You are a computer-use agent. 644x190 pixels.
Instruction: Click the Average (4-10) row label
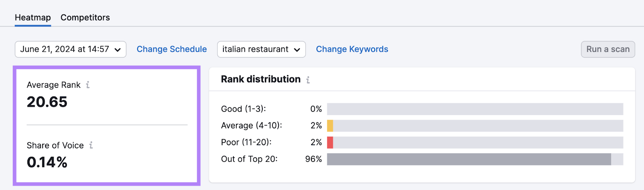(x=252, y=126)
